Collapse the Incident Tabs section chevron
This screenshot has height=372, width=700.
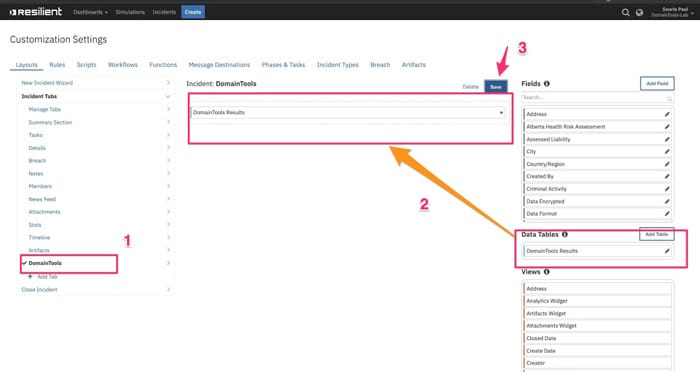coord(168,96)
